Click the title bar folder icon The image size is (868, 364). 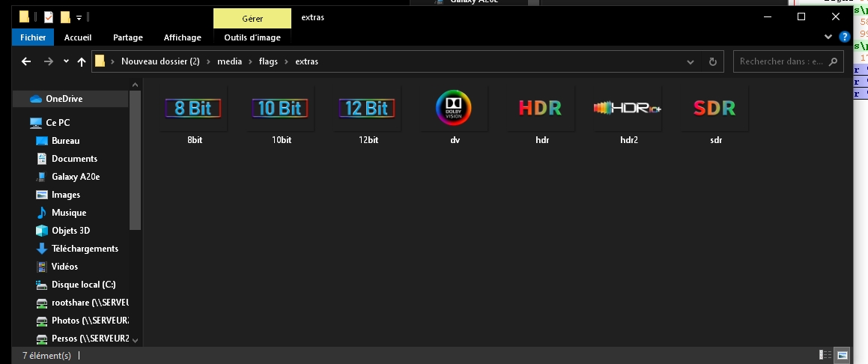[x=24, y=17]
